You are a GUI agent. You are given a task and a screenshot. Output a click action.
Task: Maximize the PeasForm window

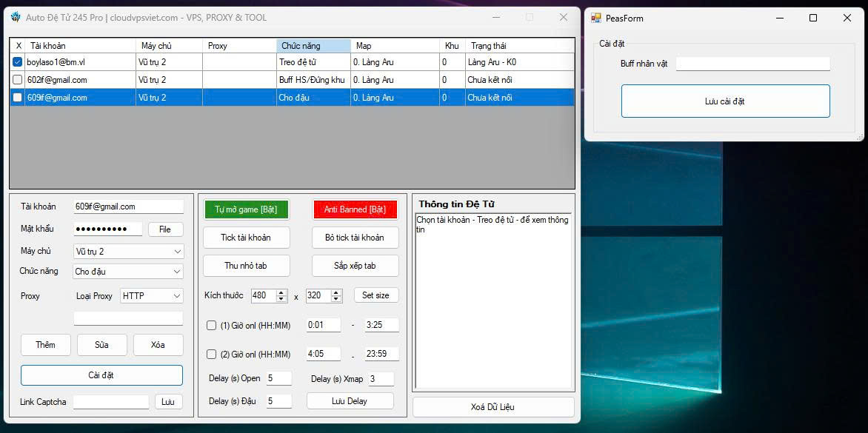(x=812, y=18)
